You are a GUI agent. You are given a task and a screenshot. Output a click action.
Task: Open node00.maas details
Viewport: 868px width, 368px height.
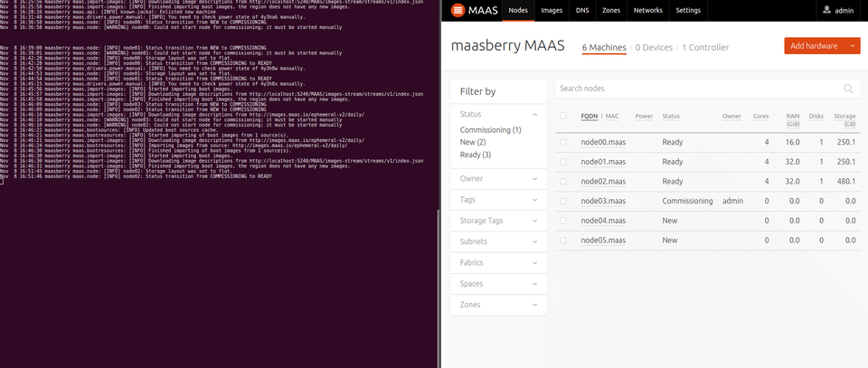(x=603, y=142)
